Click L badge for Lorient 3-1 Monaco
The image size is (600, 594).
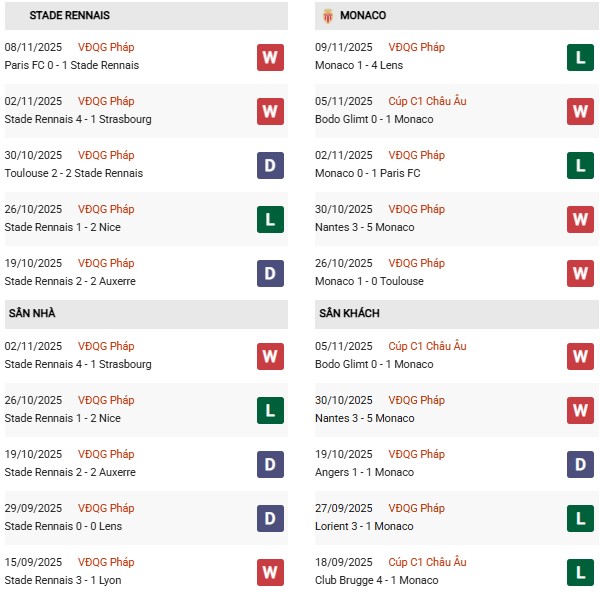tap(581, 518)
